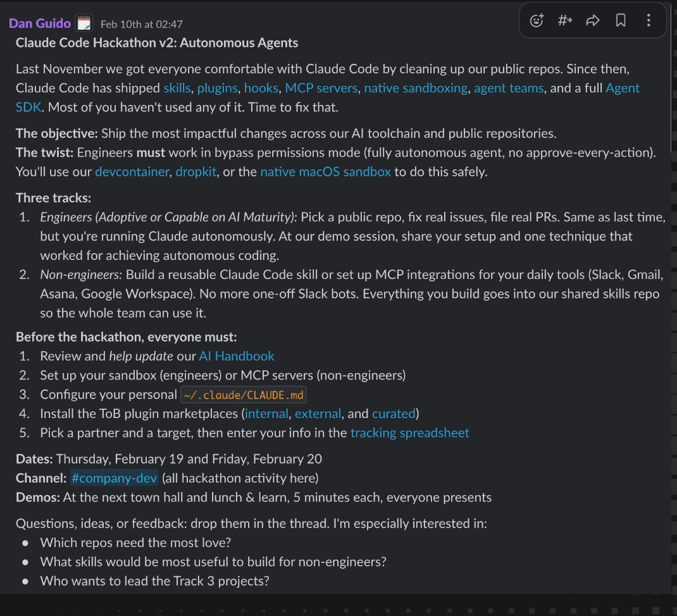Open Dan Guido's profile name
677x616 pixels.
coord(40,23)
